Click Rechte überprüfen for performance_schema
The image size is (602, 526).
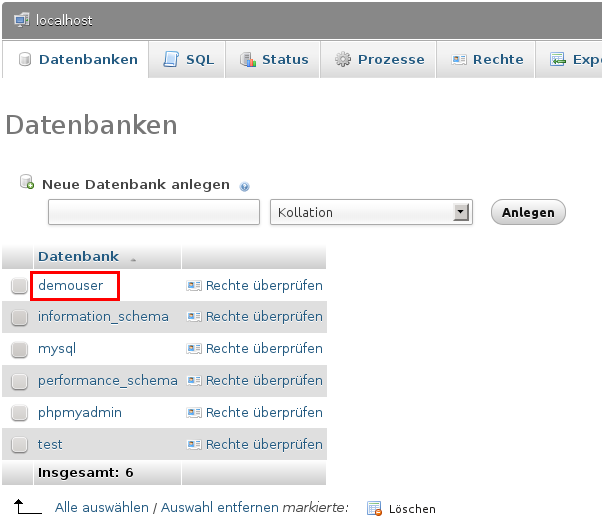[264, 380]
